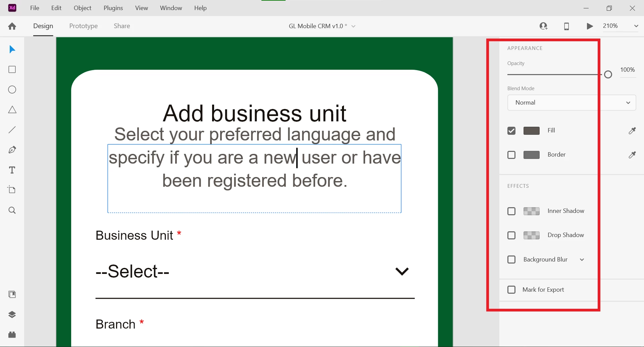Enable the Drop Shadow checkbox
This screenshot has height=347, width=644.
[511, 235]
